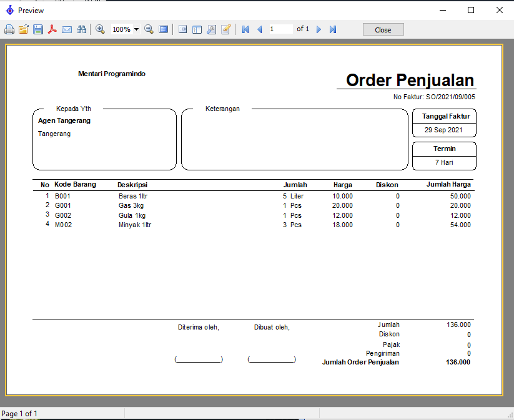Click the 'Tanggal Faktur' label
This screenshot has height=420, width=514.
446,116
